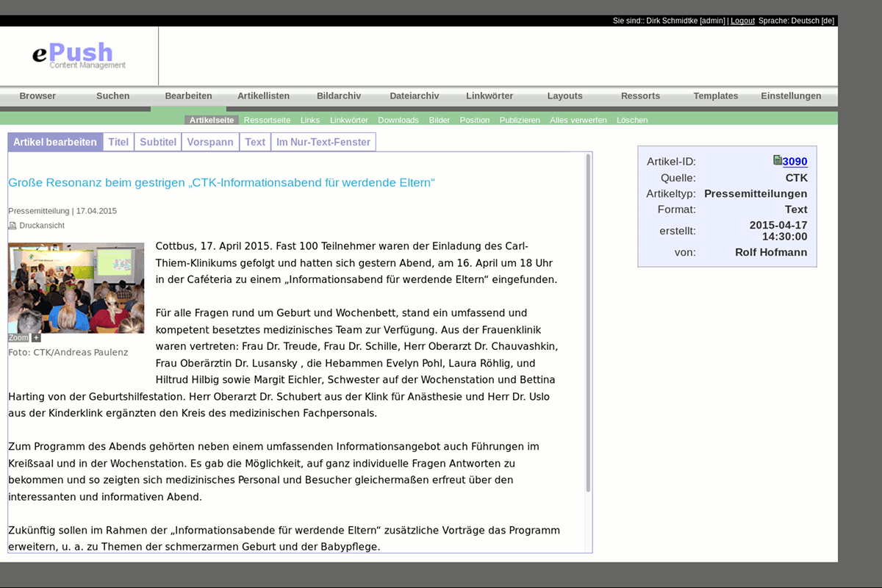
Task: Open the Position submenu item
Action: point(475,120)
